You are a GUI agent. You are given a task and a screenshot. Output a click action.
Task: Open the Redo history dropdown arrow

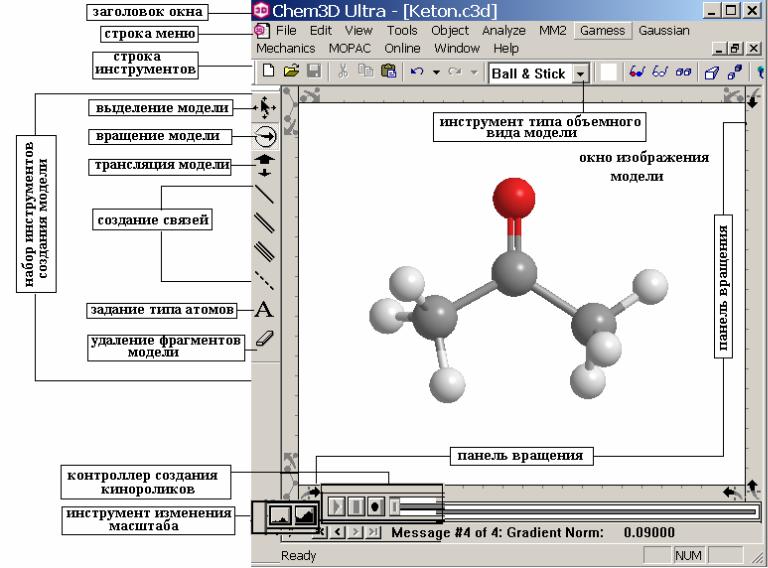pos(474,72)
